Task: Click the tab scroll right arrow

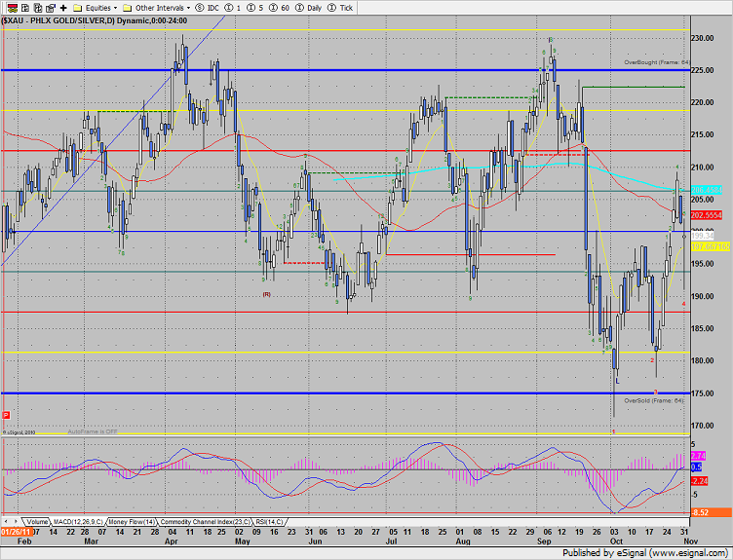Action: click(16, 521)
